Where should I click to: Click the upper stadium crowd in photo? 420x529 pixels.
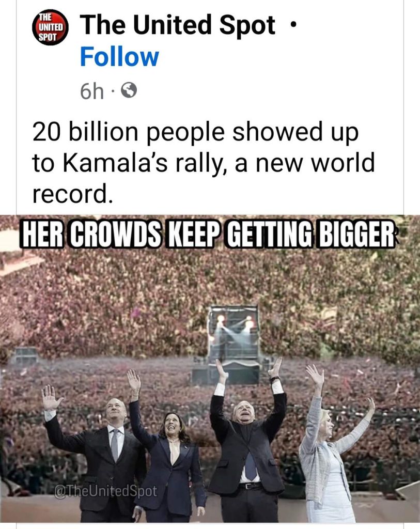click(x=210, y=287)
